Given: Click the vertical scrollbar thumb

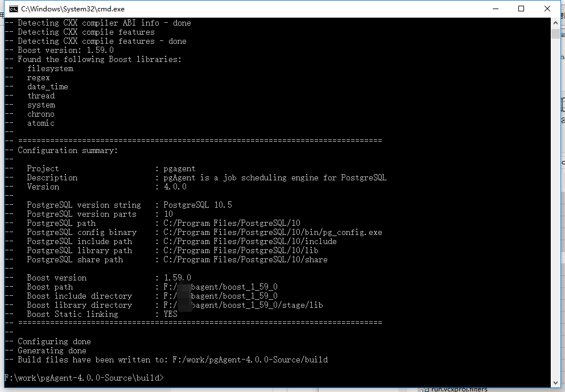Looking at the screenshot, I should [x=555, y=34].
